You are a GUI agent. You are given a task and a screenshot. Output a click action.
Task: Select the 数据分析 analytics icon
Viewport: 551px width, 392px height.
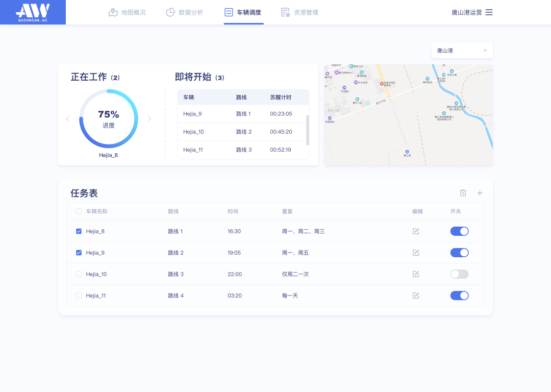pyautogui.click(x=170, y=12)
